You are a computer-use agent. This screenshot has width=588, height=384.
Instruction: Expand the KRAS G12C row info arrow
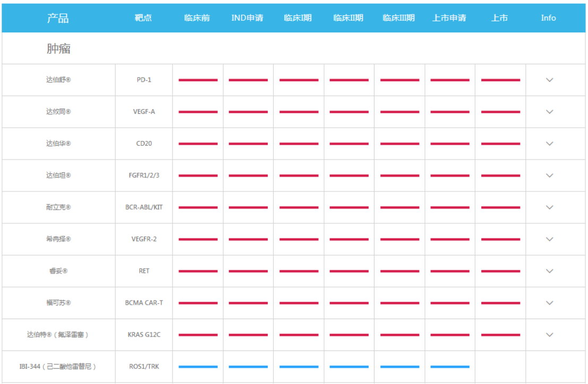[549, 335]
